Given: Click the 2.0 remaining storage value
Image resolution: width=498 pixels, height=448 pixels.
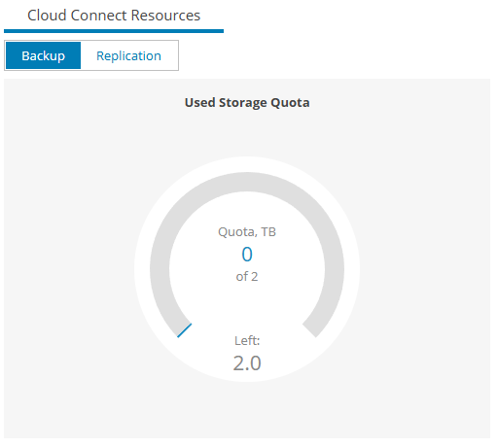Looking at the screenshot, I should pyautogui.click(x=247, y=362).
